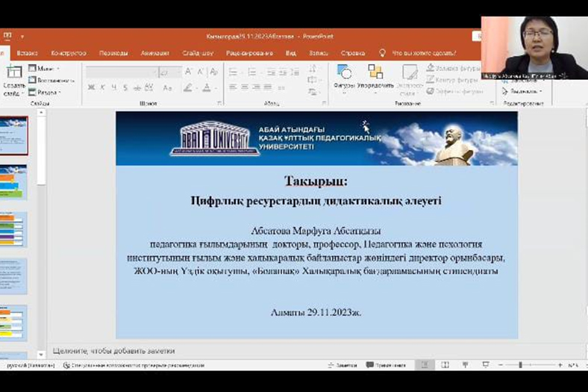Click the Восстановить (Reset) slide button
Viewport: 588px width, 392px height.
52,80
